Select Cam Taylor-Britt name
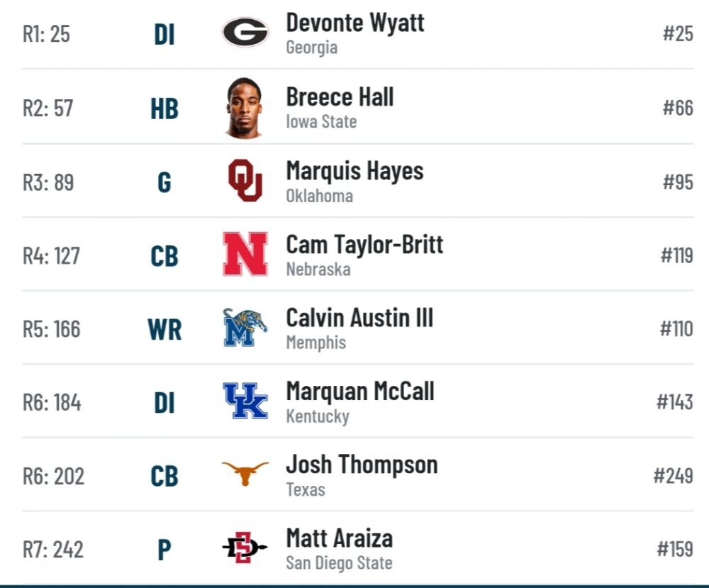This screenshot has height=588, width=709. click(x=364, y=245)
